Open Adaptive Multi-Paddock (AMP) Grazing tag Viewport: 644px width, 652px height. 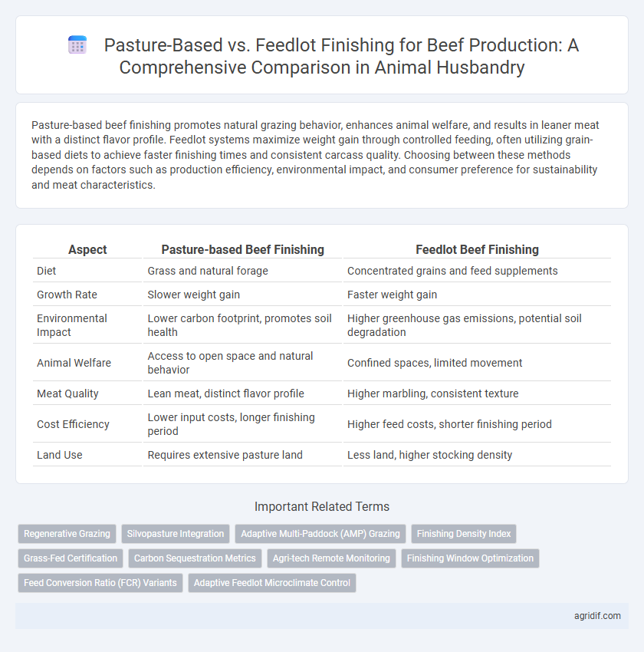click(x=320, y=534)
